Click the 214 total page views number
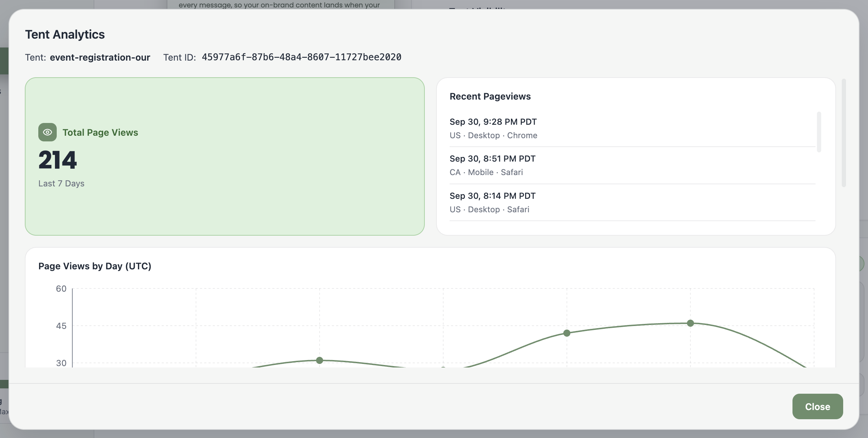Screen dimensions: 868x438 [x=57, y=160]
